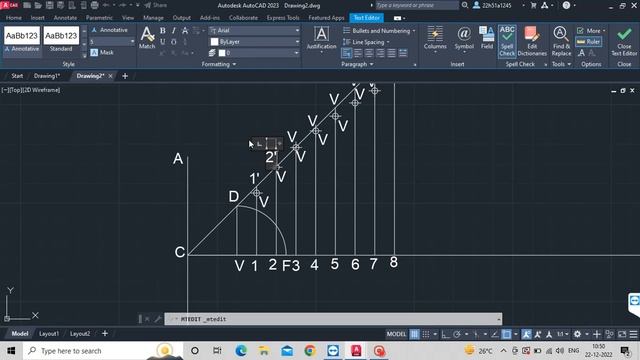This screenshot has height=360, width=640.
Task: Open Microsoft Edge from taskbar
Action: [x=241, y=351]
